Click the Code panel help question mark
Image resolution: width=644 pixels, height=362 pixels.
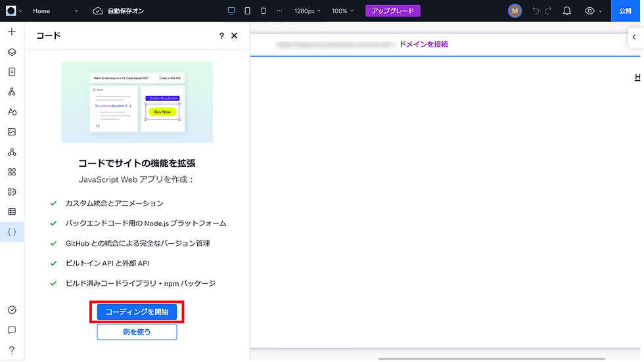pos(221,35)
